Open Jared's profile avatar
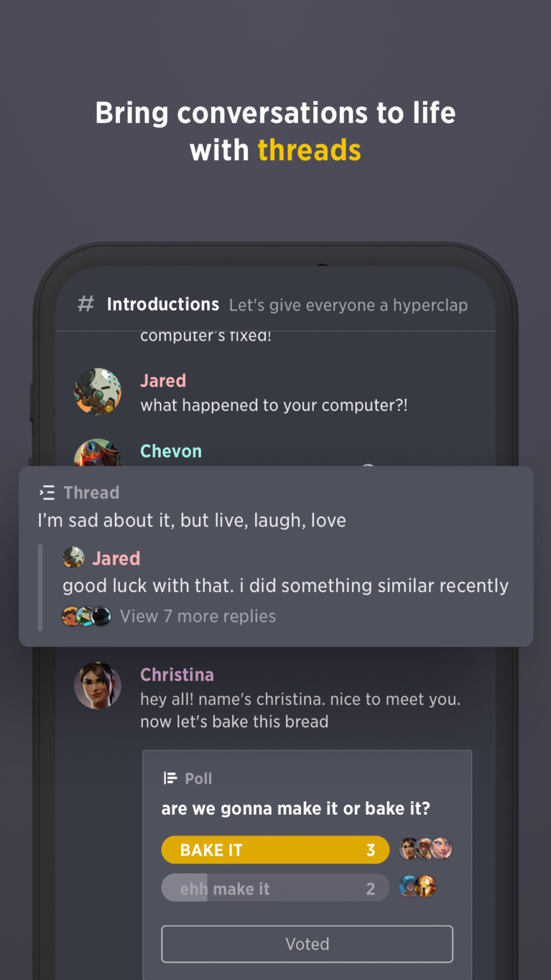551x980 pixels. [x=98, y=392]
